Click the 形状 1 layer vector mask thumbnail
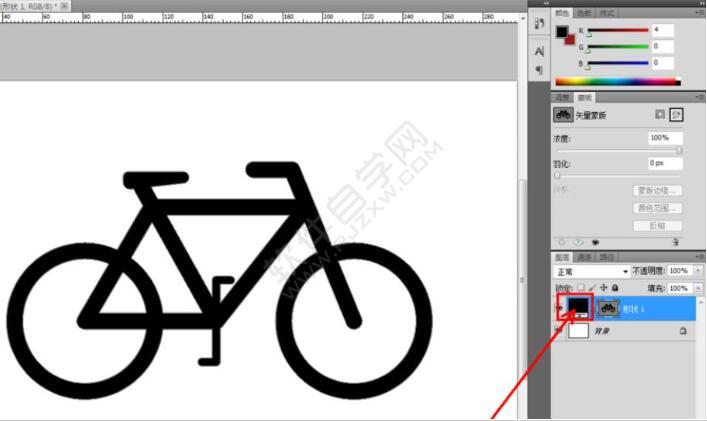The width and height of the screenshot is (707, 421). 608,309
